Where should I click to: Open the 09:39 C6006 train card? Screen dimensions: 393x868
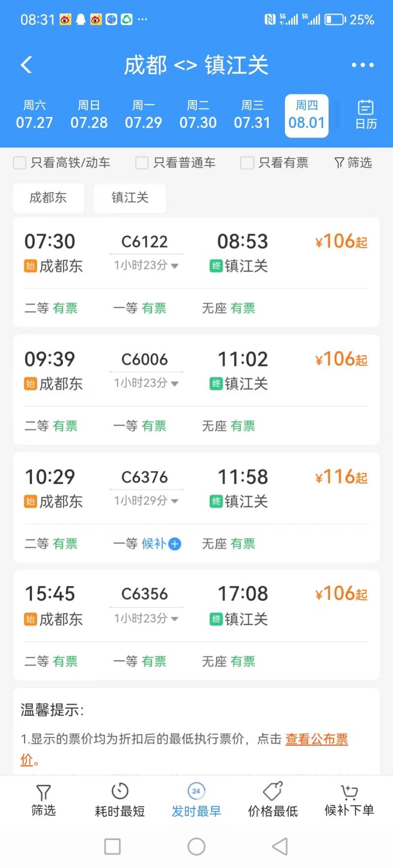click(x=196, y=389)
